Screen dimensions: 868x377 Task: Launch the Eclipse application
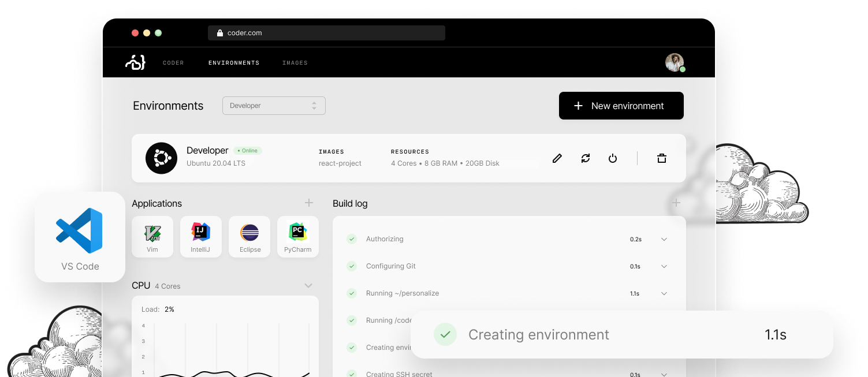(249, 237)
